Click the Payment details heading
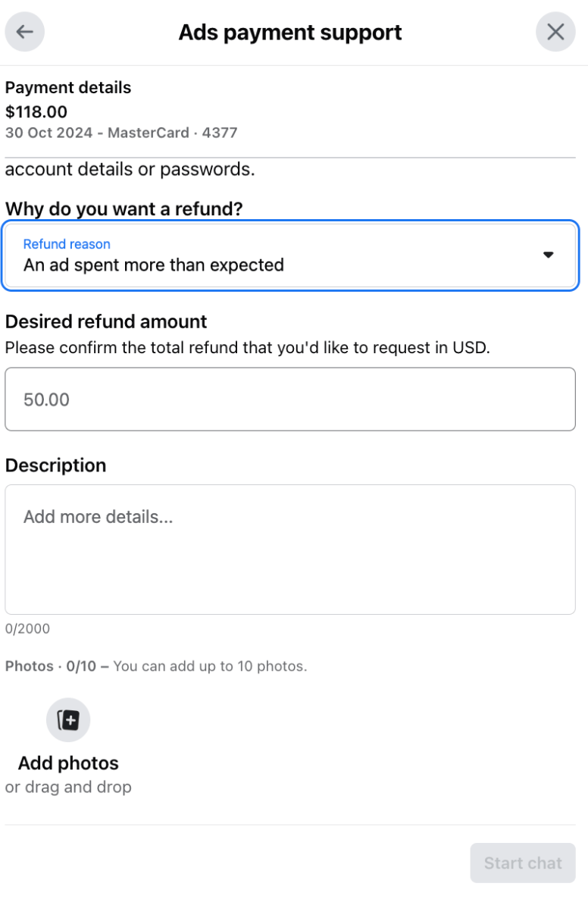This screenshot has width=588, height=899. point(67,87)
